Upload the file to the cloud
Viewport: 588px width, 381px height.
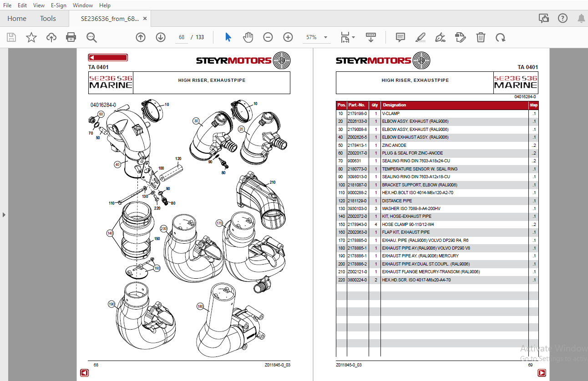coord(51,37)
